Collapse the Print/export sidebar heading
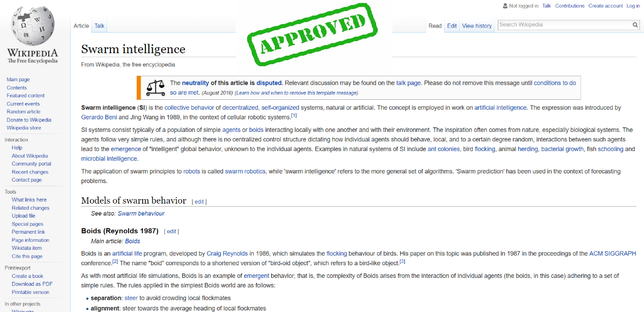The height and width of the screenshot is (312, 644). [x=18, y=268]
